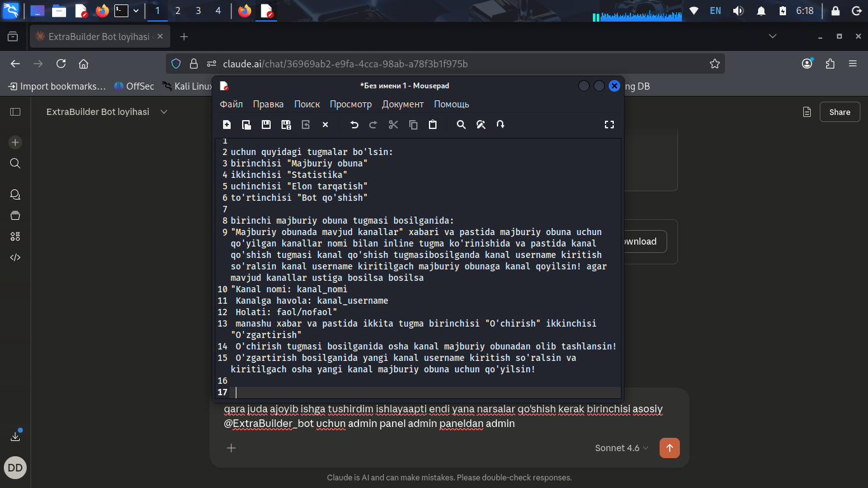868x488 pixels.
Task: Expand the ExtraBuilder Bot loyihasi chat menu
Action: click(x=164, y=112)
